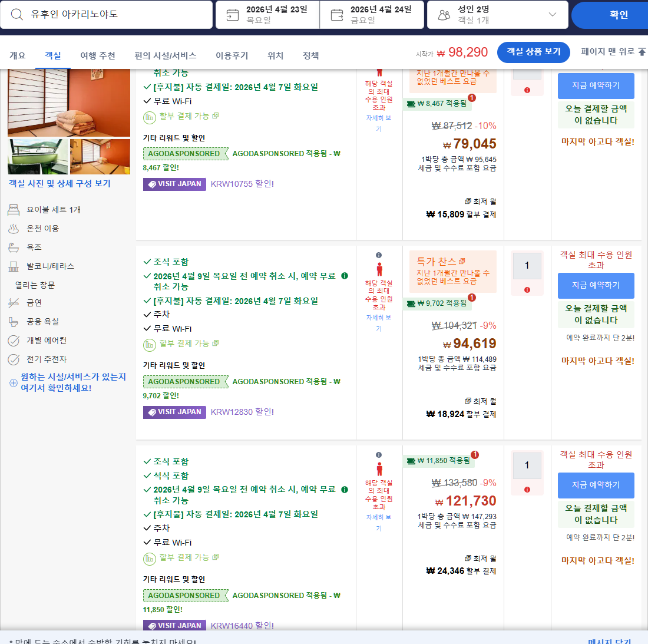Click the red capacity-exceeded person icon
This screenshot has height=644, width=648.
381,268
